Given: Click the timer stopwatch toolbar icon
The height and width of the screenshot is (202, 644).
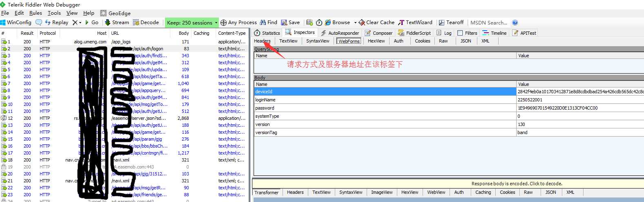Looking at the screenshot, I should click(x=319, y=22).
